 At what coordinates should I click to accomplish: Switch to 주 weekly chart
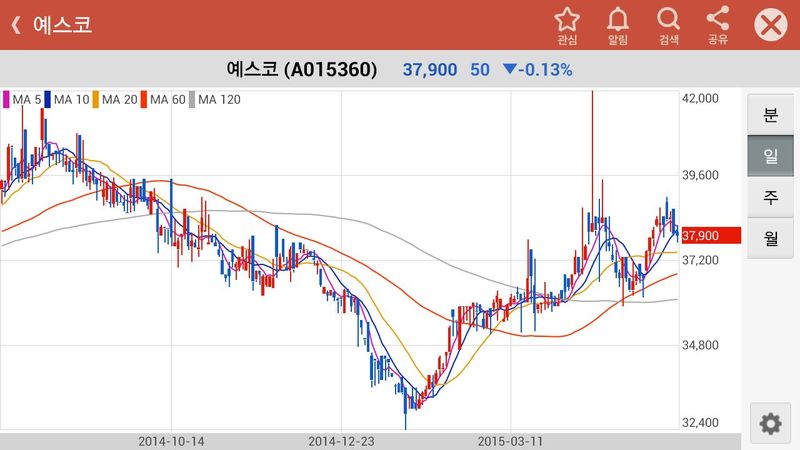[770, 196]
